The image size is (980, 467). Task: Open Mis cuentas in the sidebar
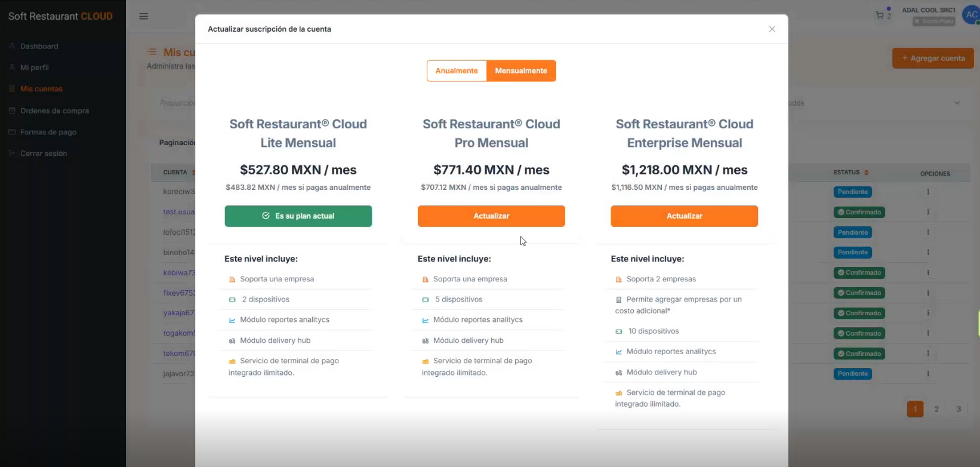[41, 89]
